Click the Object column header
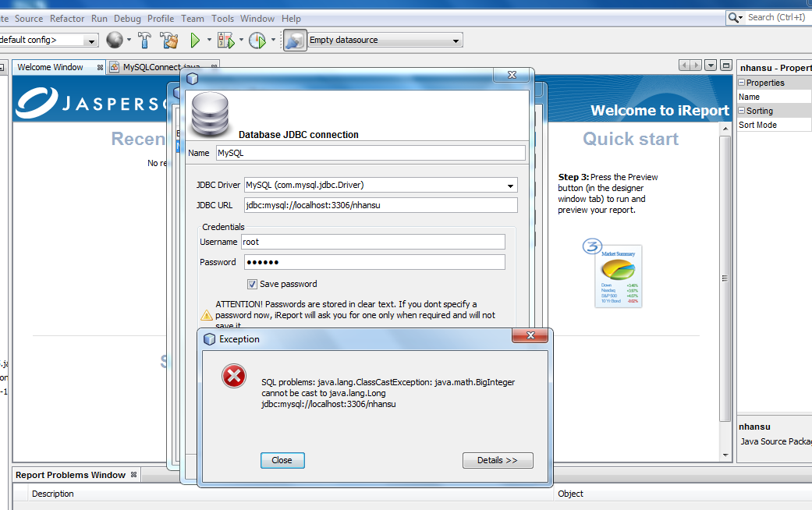812x510 pixels. click(683, 494)
